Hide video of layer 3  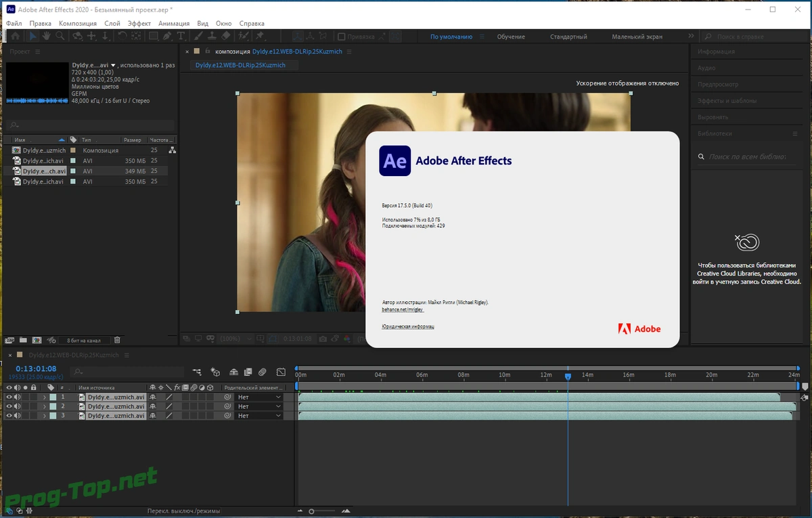tap(9, 415)
